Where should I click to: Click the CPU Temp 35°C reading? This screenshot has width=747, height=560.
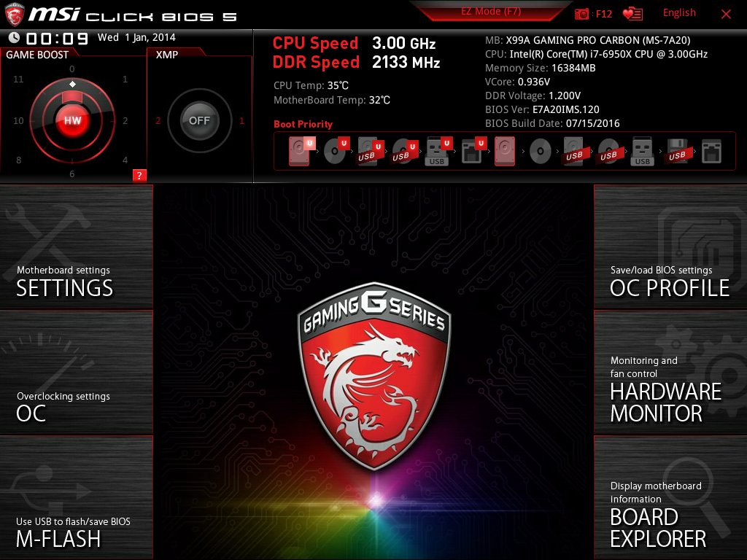(311, 86)
